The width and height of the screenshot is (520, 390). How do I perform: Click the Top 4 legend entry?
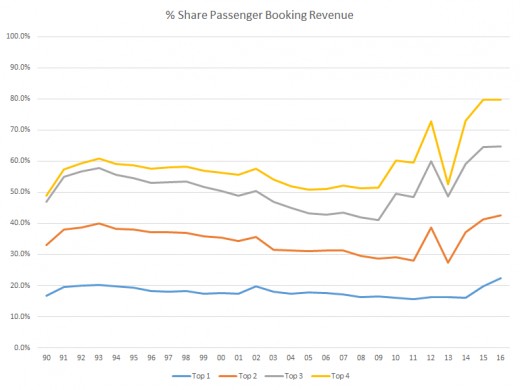[x=331, y=376]
